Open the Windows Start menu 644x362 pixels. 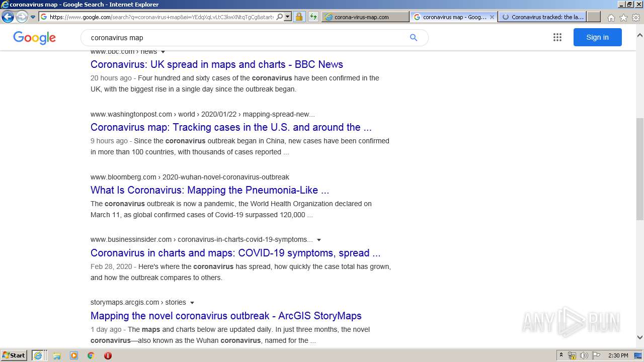point(14,355)
